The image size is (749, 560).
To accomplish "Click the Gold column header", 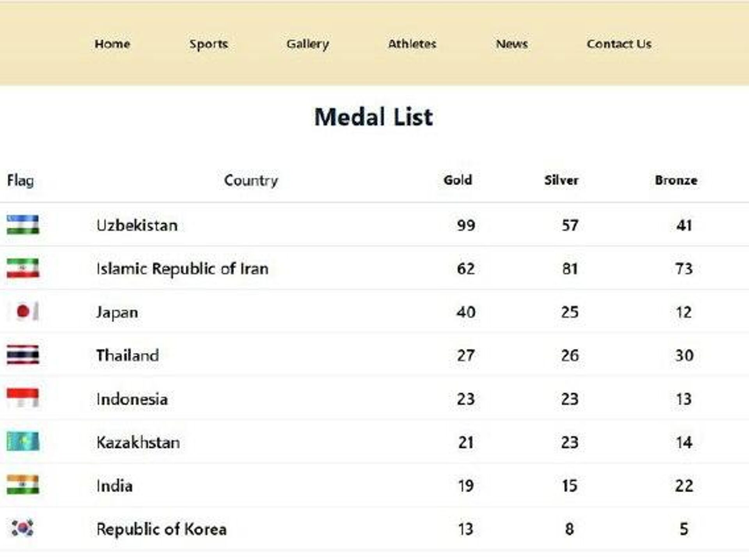I will point(458,180).
